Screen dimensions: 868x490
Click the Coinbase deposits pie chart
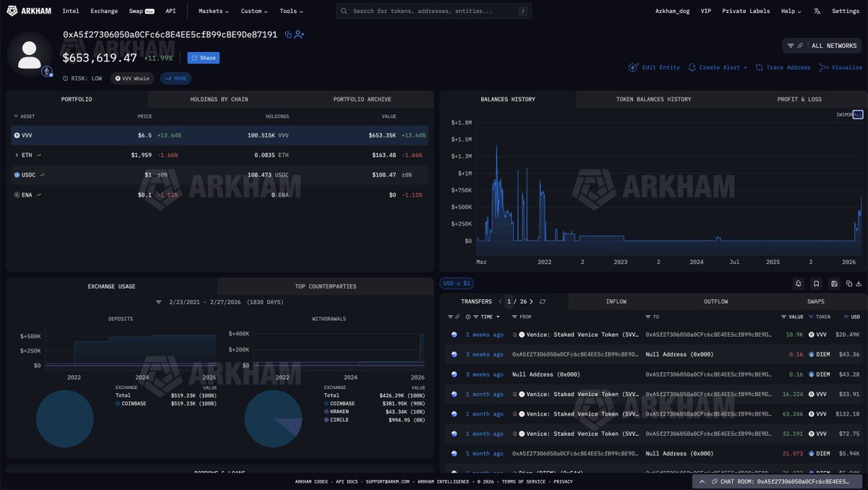[64, 419]
